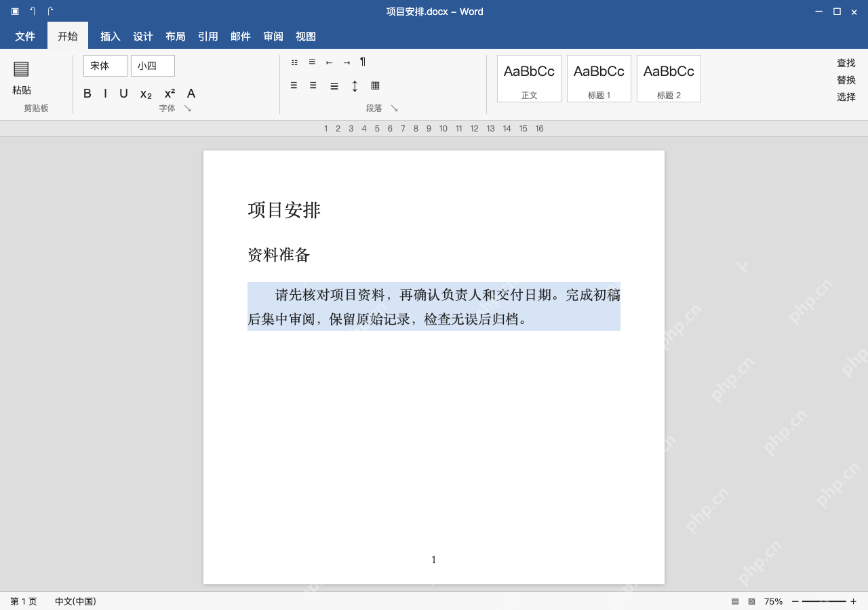The width and height of the screenshot is (868, 610).
Task: Switch to the 审阅 (Review) tab
Action: pyautogui.click(x=273, y=37)
